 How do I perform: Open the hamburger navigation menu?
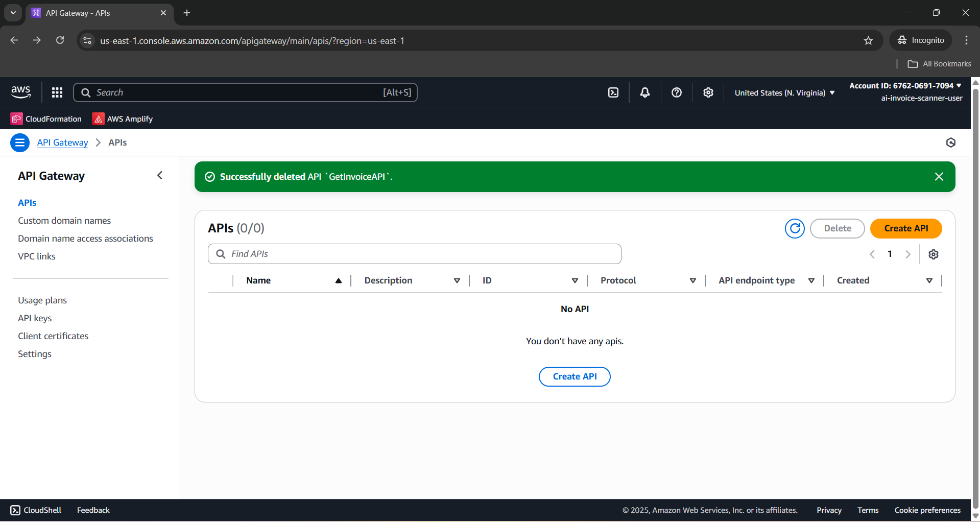tap(19, 143)
